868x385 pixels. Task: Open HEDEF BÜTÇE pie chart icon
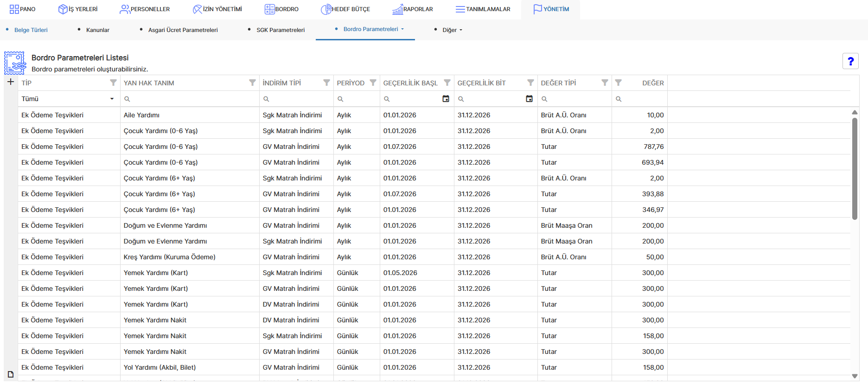(326, 9)
